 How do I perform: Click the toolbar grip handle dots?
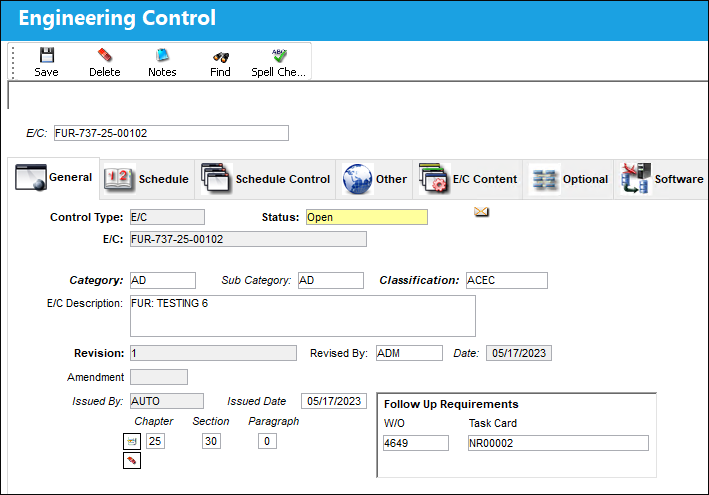click(13, 62)
